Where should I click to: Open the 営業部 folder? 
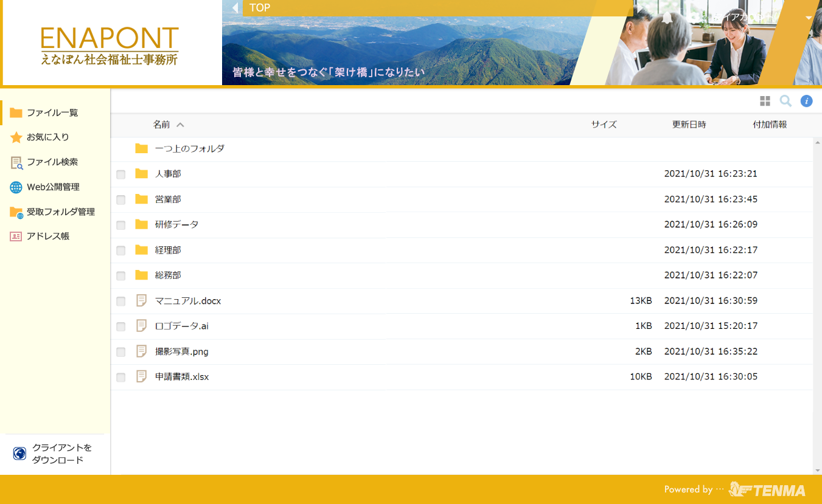click(x=168, y=199)
